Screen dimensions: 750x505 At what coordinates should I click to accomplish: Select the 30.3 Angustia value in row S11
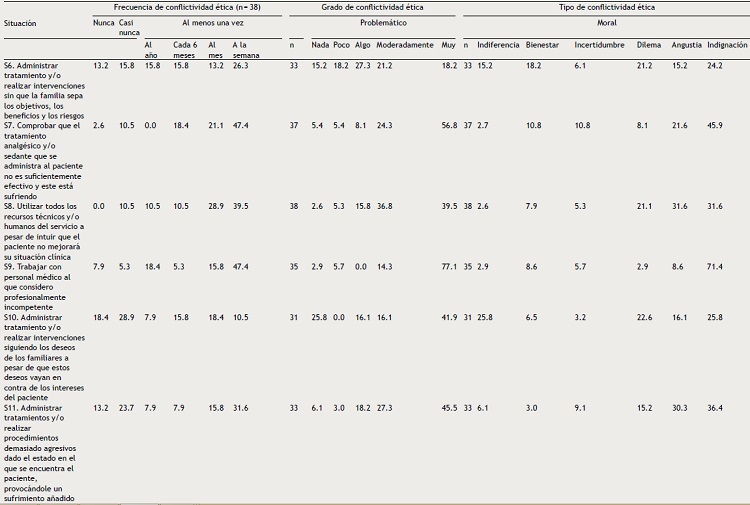pos(679,408)
